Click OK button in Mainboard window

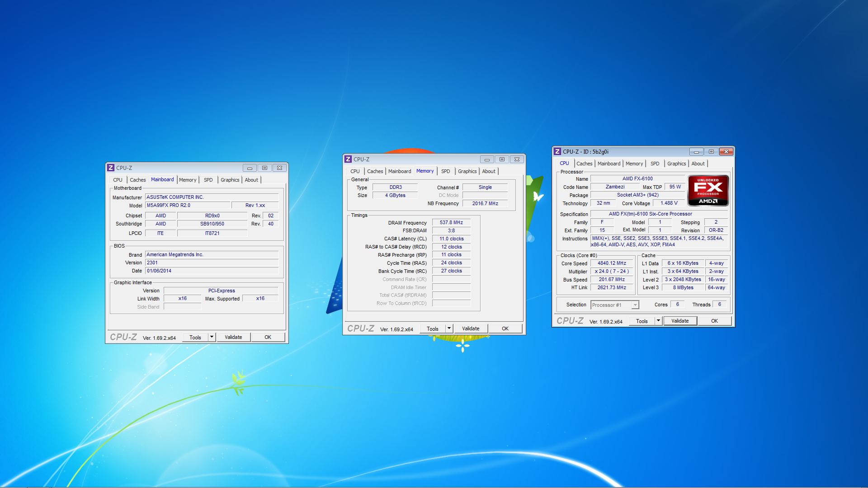coord(268,337)
